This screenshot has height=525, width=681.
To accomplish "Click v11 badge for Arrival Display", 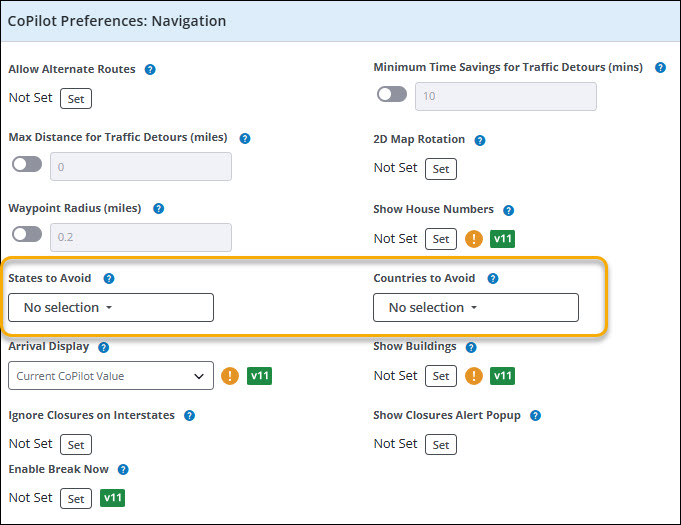I will tap(259, 376).
